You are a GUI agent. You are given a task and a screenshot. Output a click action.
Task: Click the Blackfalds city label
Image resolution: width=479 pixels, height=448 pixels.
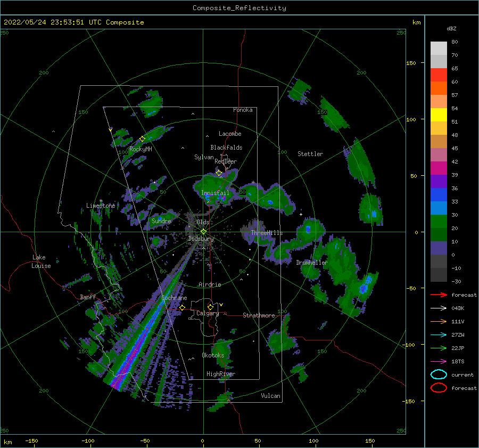coord(226,148)
